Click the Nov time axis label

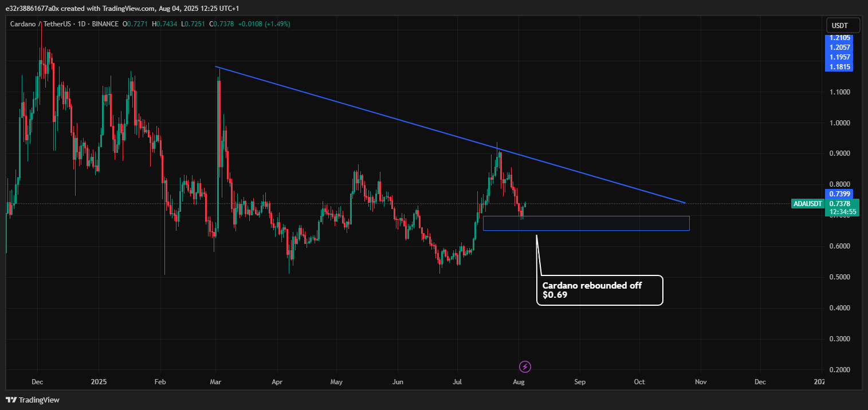coord(701,381)
